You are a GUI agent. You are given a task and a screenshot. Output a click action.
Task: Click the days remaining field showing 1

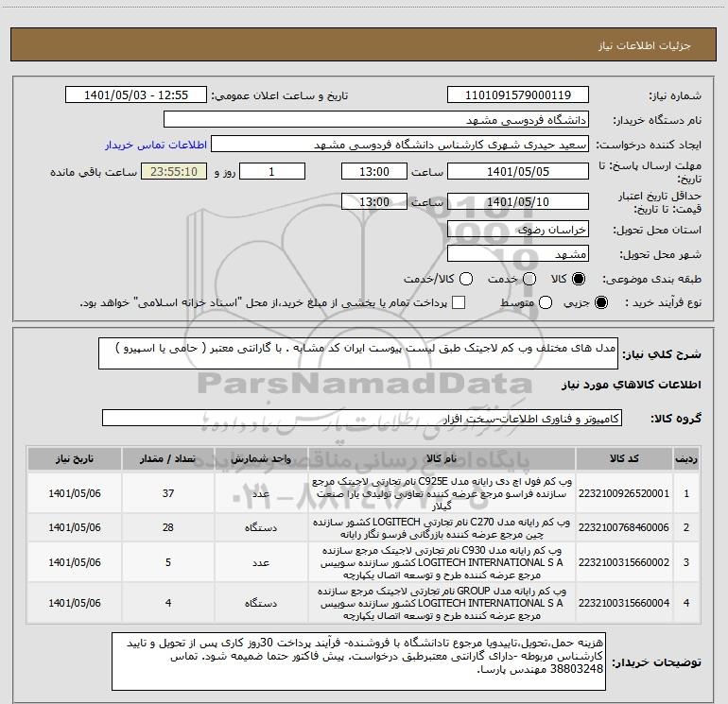pyautogui.click(x=272, y=171)
